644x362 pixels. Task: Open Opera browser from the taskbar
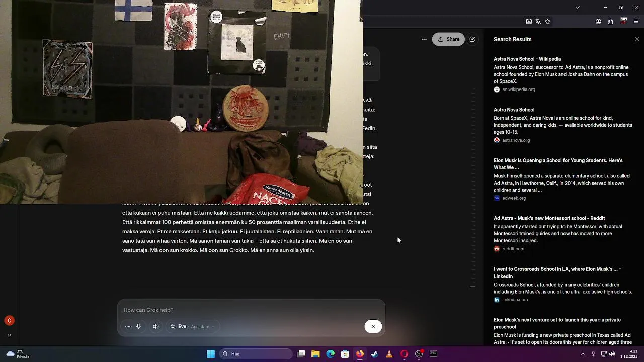404,354
